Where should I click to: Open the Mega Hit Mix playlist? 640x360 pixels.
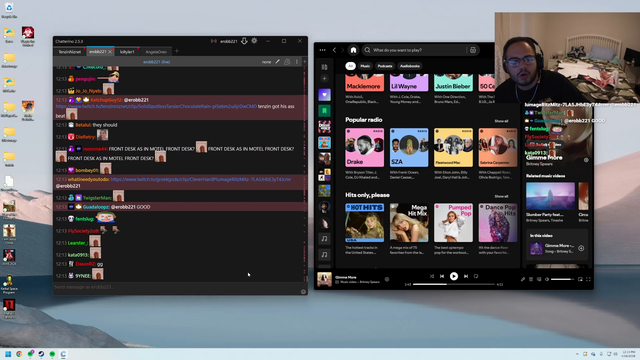pos(409,222)
